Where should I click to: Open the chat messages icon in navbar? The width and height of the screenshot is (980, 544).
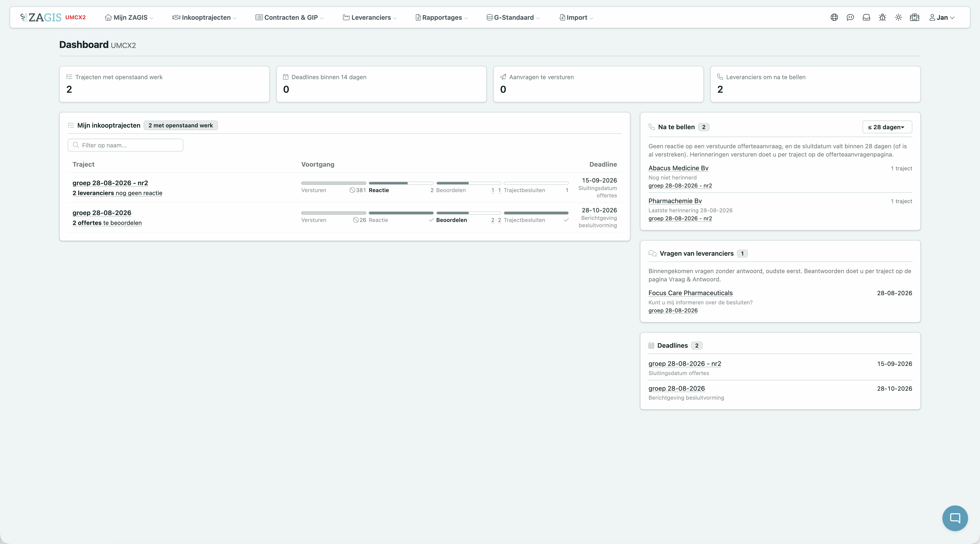850,17
